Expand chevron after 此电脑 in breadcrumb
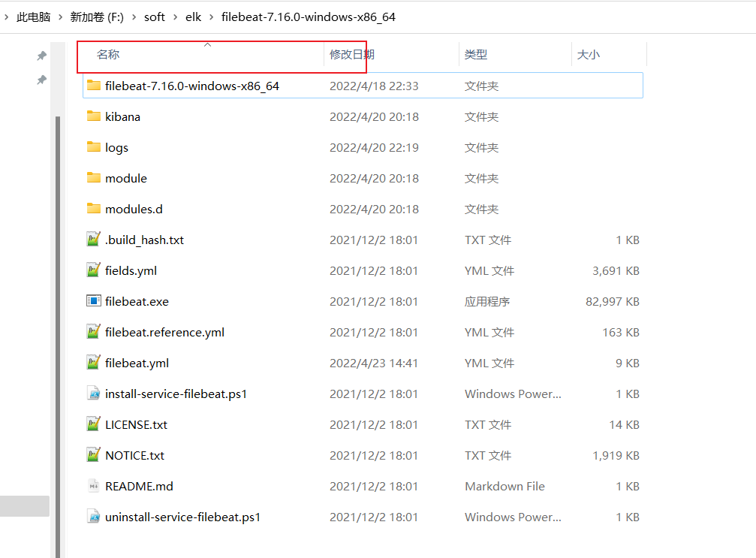 (60, 17)
